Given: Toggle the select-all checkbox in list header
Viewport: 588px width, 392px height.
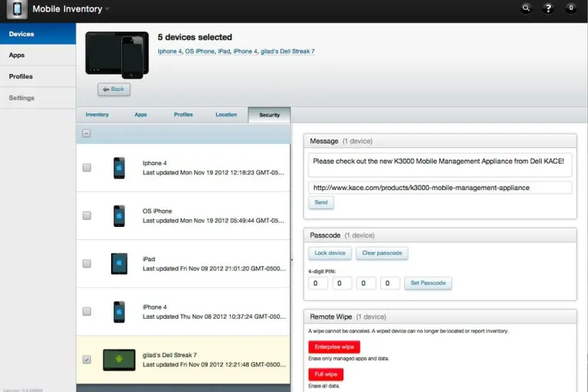Looking at the screenshot, I should (x=86, y=133).
